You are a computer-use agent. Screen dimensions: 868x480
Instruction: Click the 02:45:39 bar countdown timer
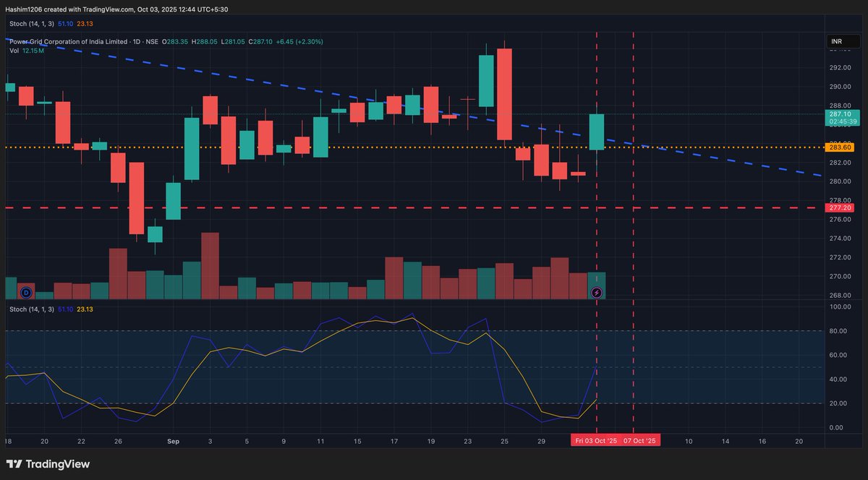point(843,122)
